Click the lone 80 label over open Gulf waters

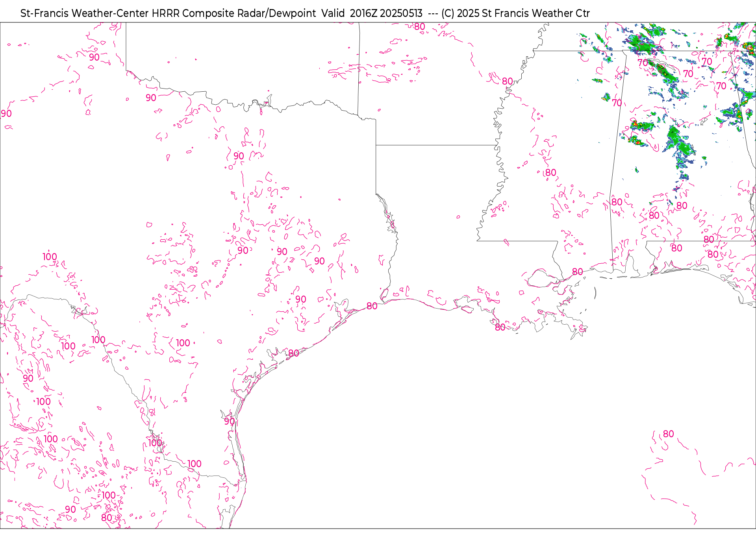pyautogui.click(x=668, y=434)
